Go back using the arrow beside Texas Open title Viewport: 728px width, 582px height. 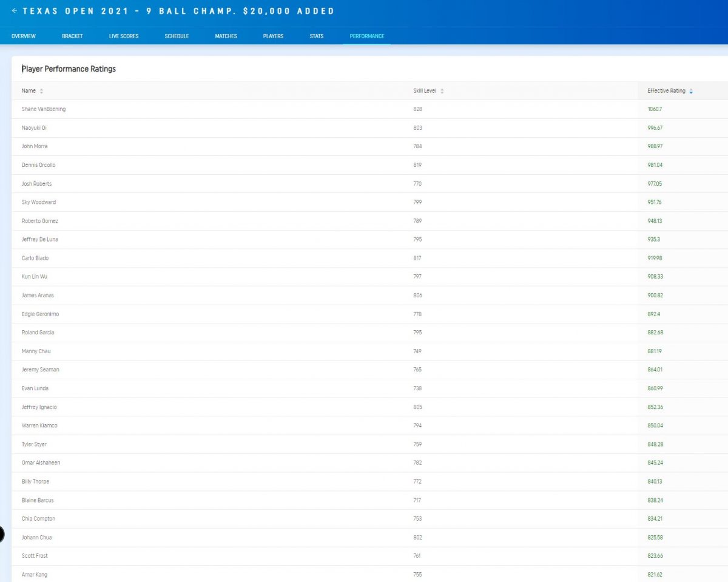15,11
